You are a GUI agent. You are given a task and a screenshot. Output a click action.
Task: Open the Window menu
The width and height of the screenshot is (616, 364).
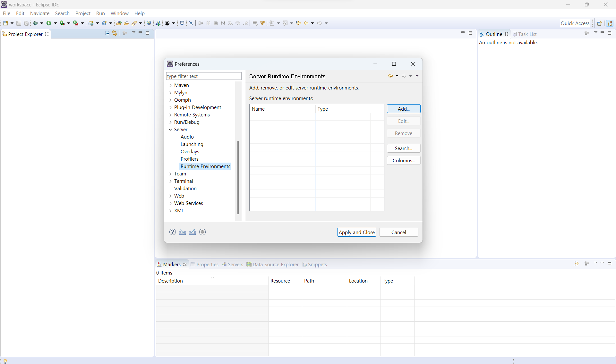pos(119,13)
